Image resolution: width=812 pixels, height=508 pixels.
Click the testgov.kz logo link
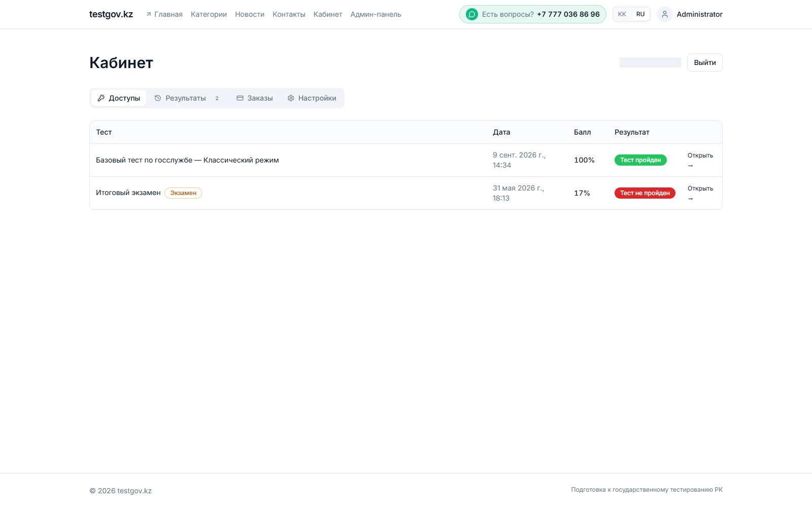(x=111, y=14)
